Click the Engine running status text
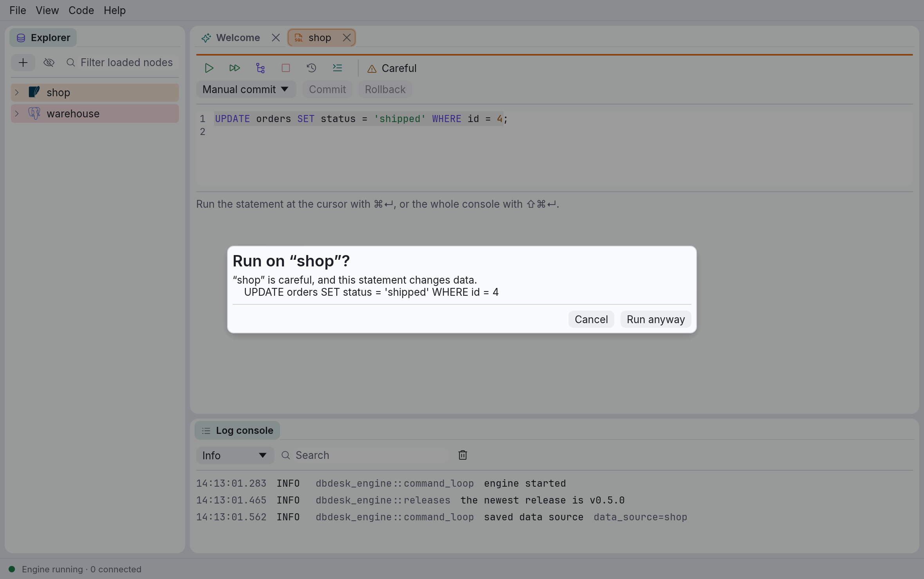924x579 pixels. [x=81, y=569]
